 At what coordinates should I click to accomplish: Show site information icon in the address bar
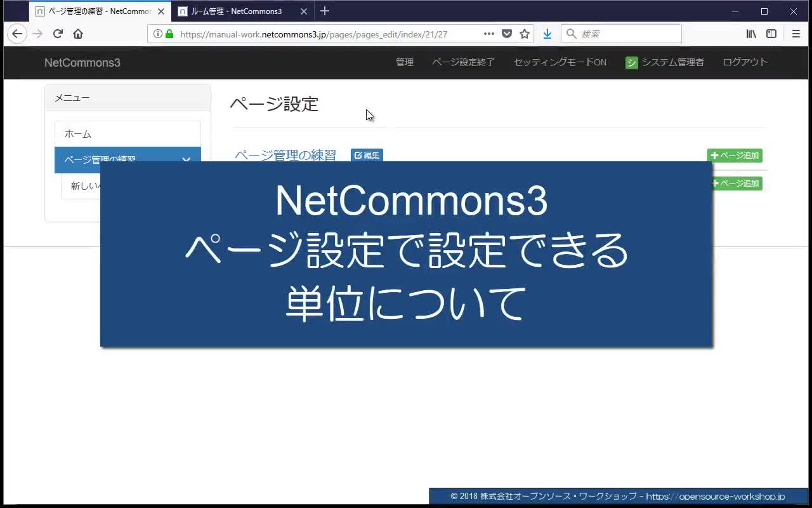coord(157,34)
